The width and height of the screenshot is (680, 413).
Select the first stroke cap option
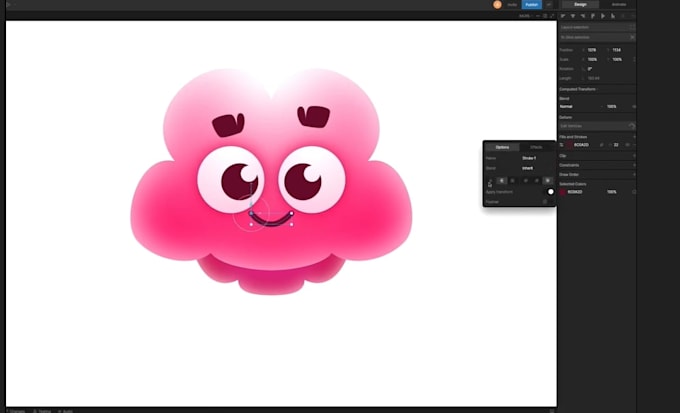click(491, 180)
